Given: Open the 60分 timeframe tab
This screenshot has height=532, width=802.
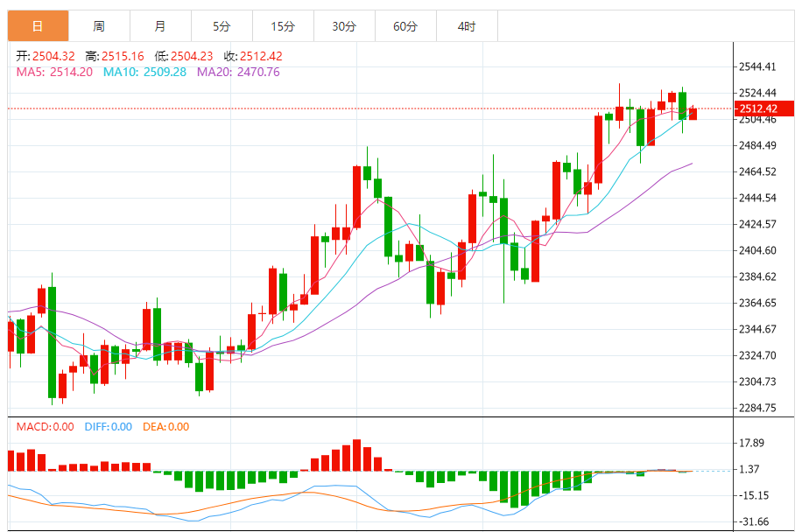Looking at the screenshot, I should (405, 26).
